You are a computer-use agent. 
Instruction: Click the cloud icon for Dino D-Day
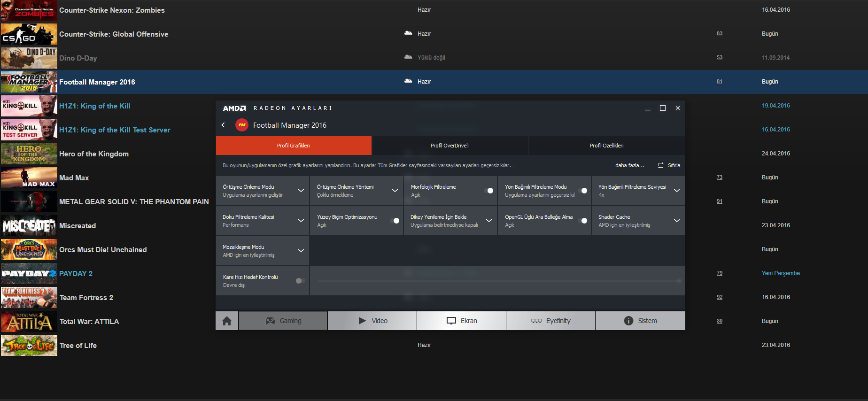coord(408,57)
